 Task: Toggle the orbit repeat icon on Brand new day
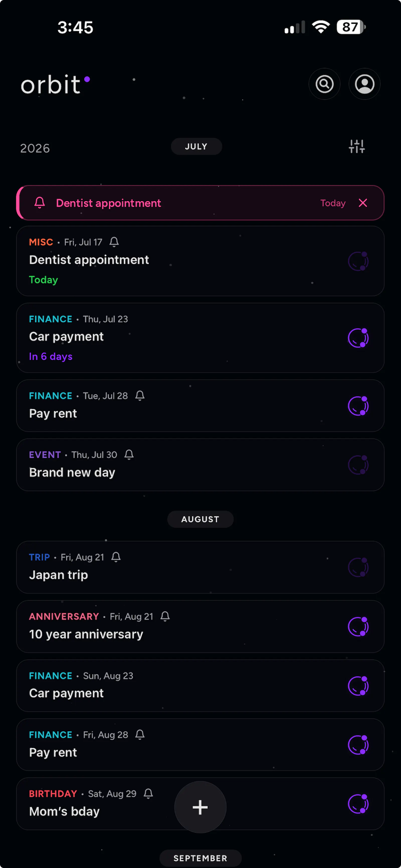(358, 465)
